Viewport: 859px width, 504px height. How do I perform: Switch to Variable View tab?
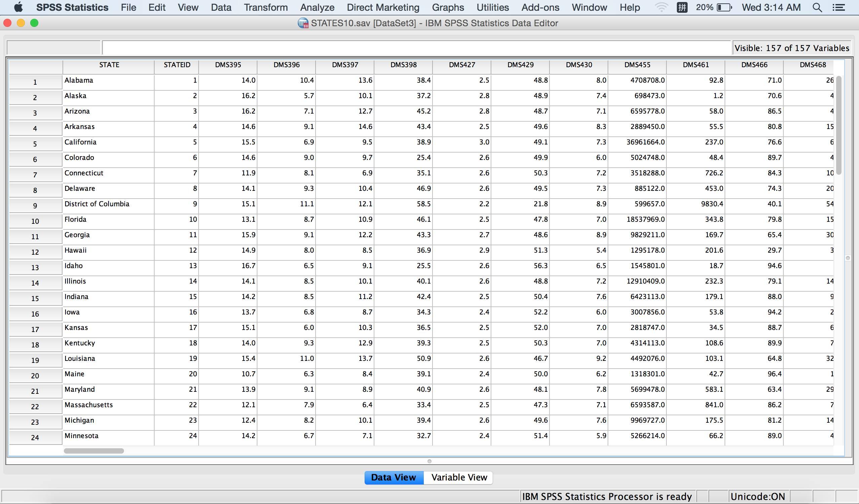[x=458, y=477]
